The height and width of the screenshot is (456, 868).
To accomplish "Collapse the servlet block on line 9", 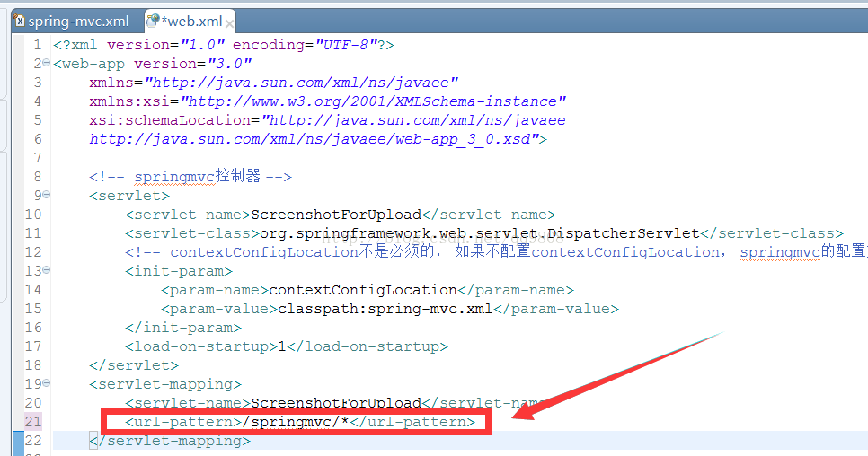I will click(47, 196).
